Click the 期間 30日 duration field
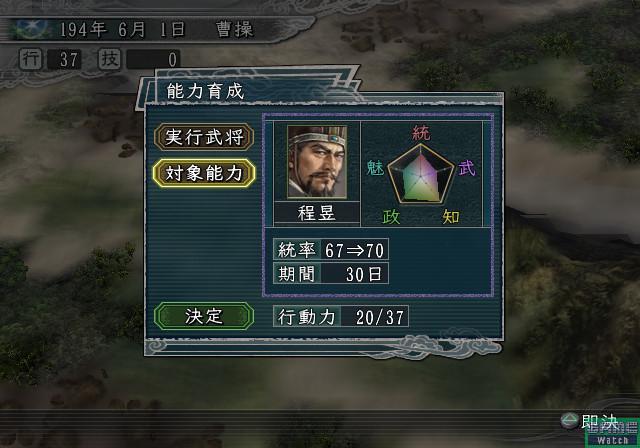The image size is (640, 448). click(331, 273)
